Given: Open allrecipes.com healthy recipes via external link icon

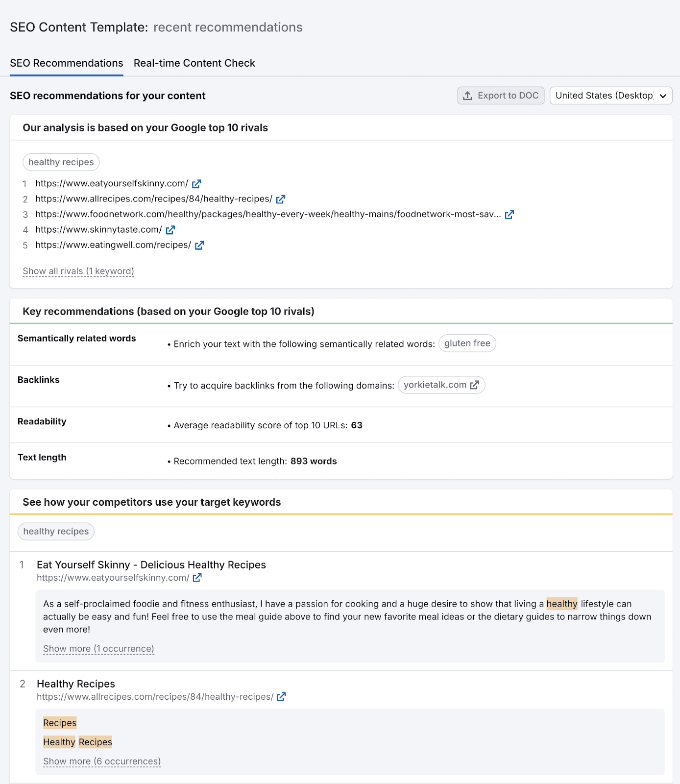Looking at the screenshot, I should 281,199.
